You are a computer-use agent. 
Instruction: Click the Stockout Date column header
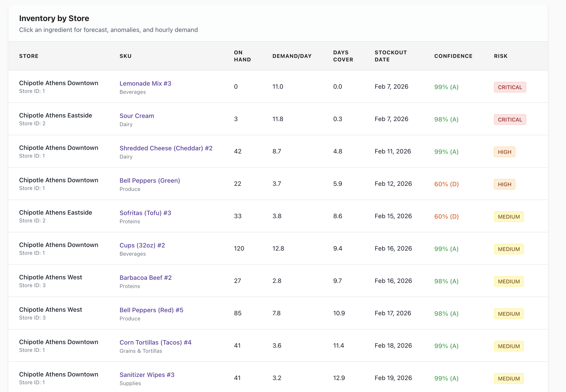tap(390, 56)
